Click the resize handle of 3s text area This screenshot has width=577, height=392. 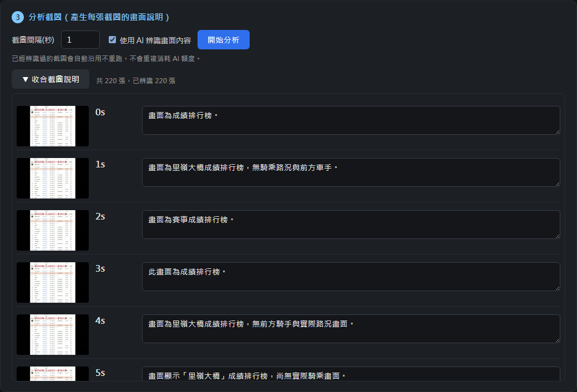(x=558, y=288)
